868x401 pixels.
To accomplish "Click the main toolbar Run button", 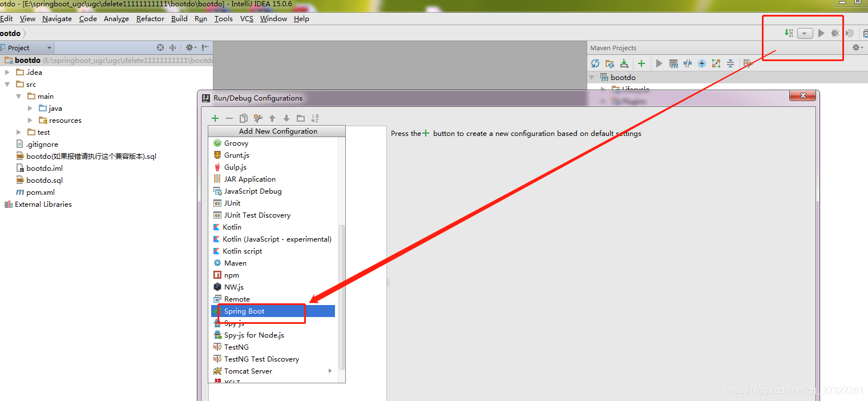I will tap(821, 33).
